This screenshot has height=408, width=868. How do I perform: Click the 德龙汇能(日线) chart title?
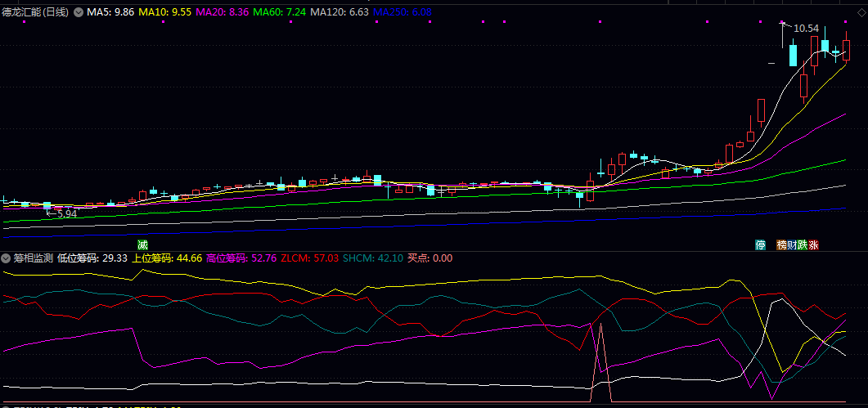tap(35, 13)
